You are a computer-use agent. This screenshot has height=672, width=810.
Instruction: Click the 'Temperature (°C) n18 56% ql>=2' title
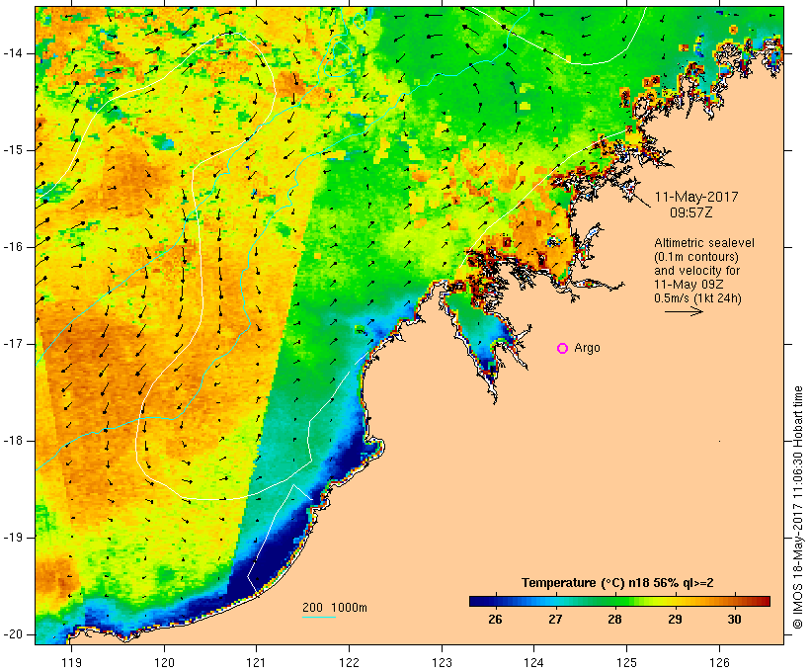point(617,583)
